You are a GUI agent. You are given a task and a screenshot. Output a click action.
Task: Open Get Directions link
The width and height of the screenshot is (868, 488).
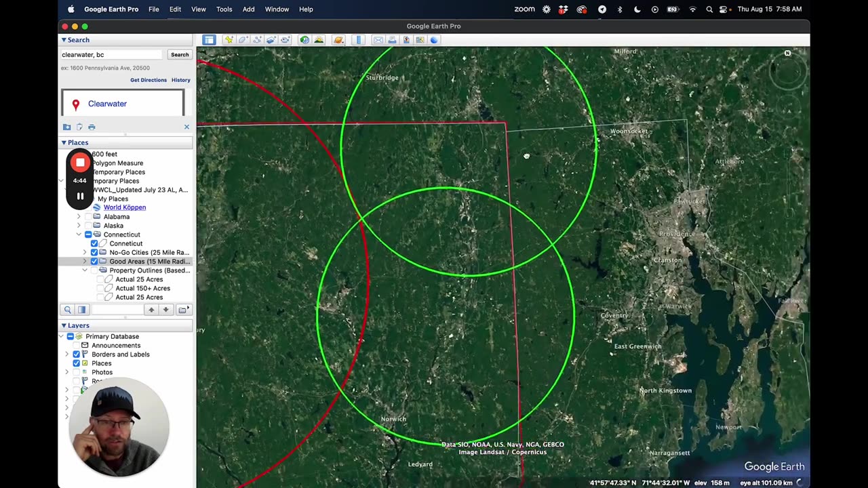point(149,80)
